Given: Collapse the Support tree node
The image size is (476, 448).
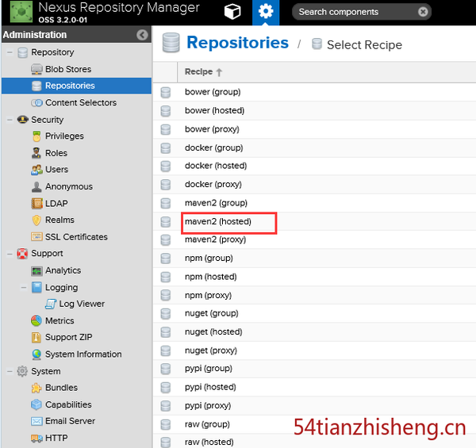Looking at the screenshot, I should [x=10, y=254].
